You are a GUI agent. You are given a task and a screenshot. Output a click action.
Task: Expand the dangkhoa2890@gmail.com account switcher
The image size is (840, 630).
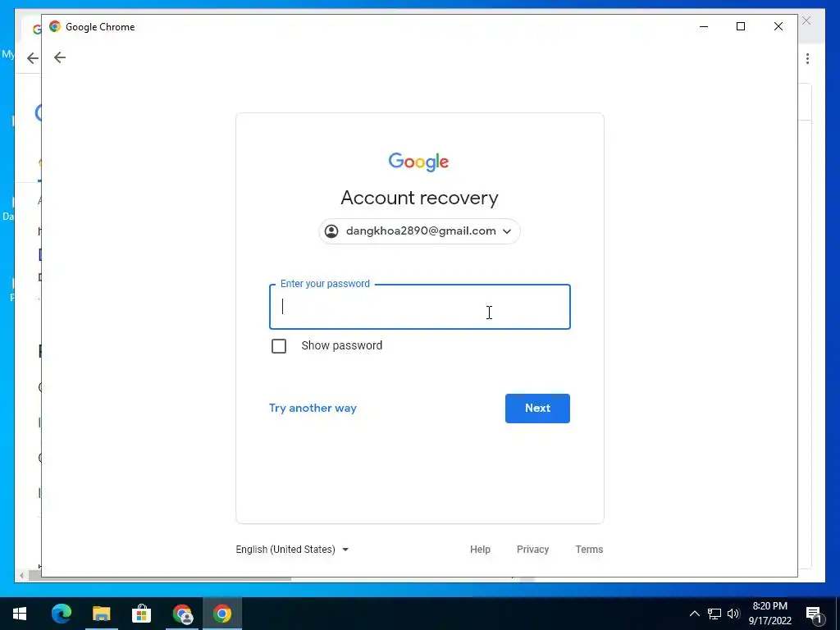[419, 231]
